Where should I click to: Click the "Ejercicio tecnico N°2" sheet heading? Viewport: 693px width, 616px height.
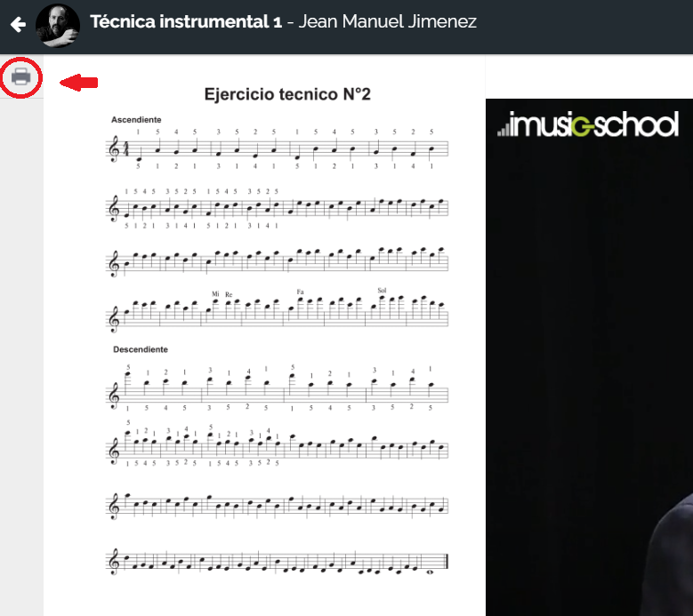(287, 94)
